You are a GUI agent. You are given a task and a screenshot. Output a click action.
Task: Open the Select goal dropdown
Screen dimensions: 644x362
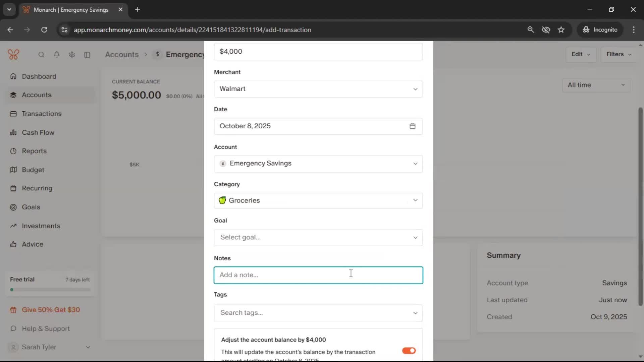pyautogui.click(x=318, y=237)
